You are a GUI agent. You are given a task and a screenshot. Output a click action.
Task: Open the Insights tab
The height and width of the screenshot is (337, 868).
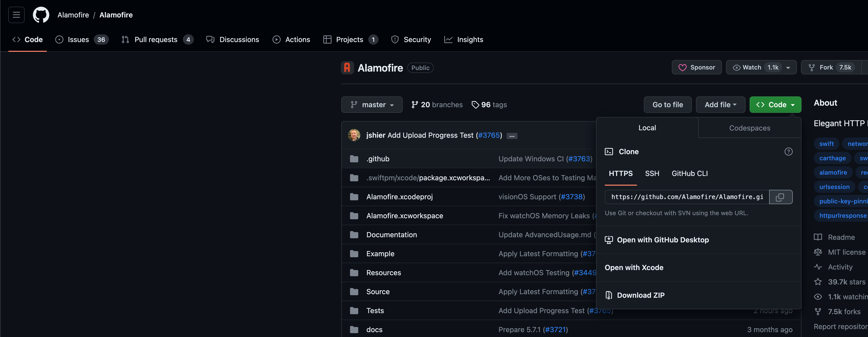464,39
